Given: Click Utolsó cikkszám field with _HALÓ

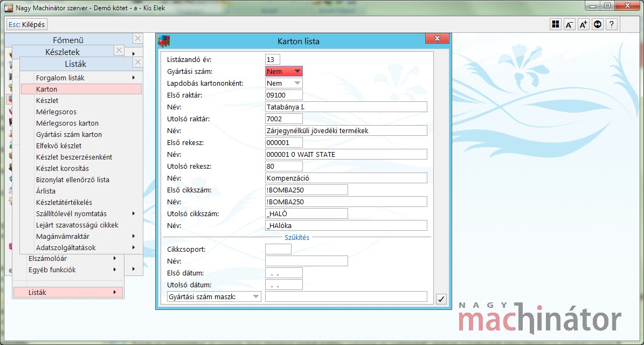Looking at the screenshot, I should [307, 213].
